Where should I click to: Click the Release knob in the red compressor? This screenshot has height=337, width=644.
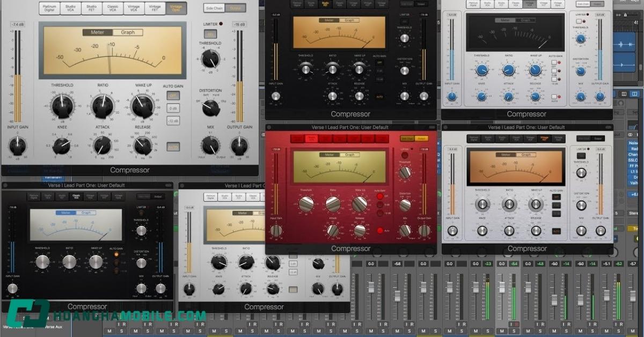360,230
